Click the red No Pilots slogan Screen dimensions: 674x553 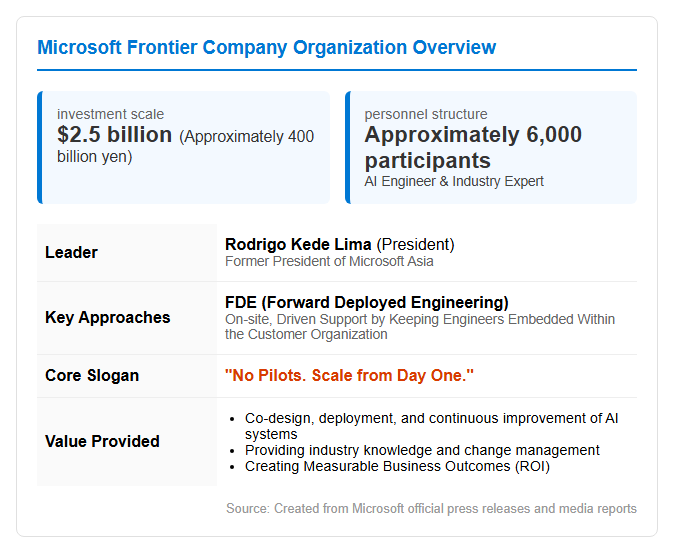pos(349,376)
